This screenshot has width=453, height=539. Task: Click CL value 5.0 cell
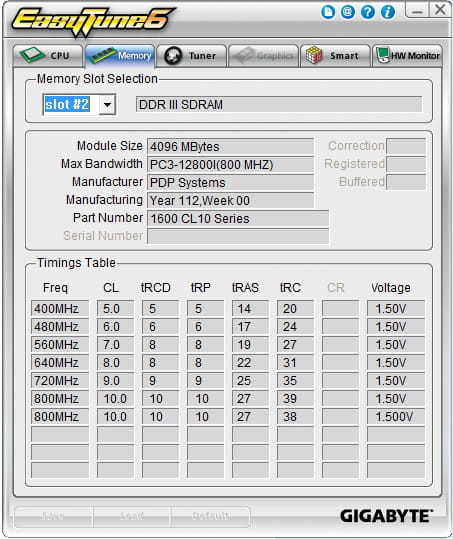pyautogui.click(x=115, y=308)
